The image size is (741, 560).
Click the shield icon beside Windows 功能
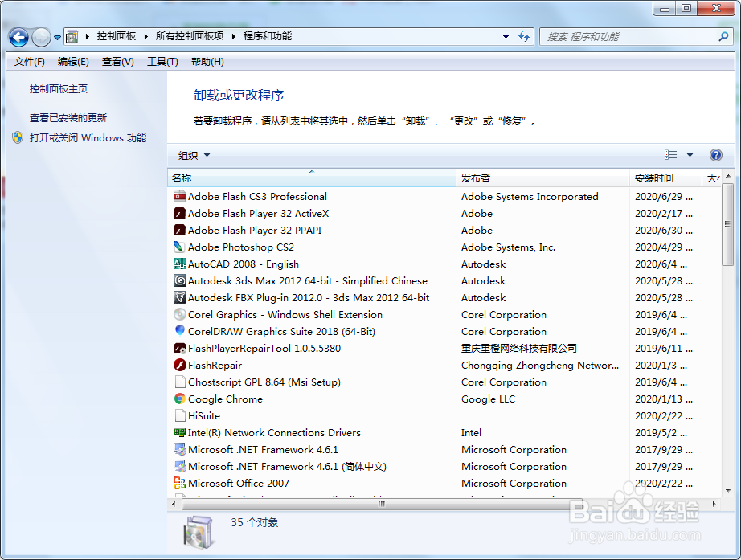(x=18, y=137)
